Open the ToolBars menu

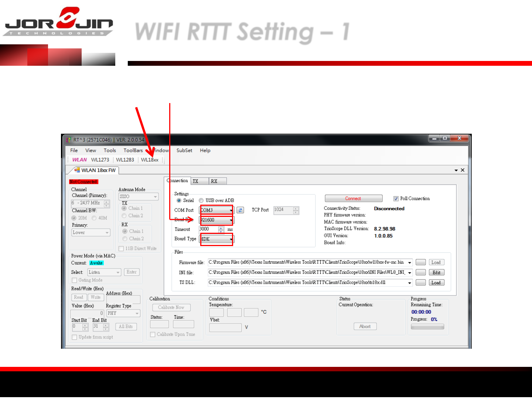coord(133,150)
